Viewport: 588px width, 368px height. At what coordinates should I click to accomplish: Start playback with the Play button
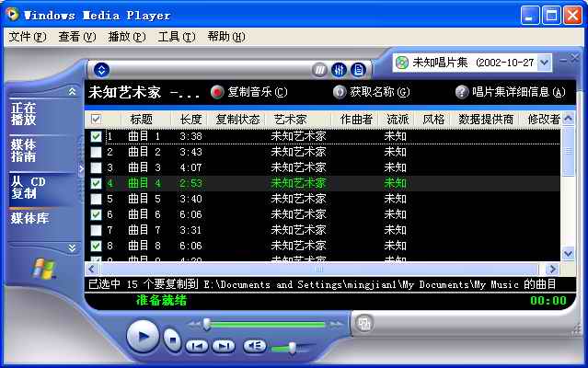point(143,336)
